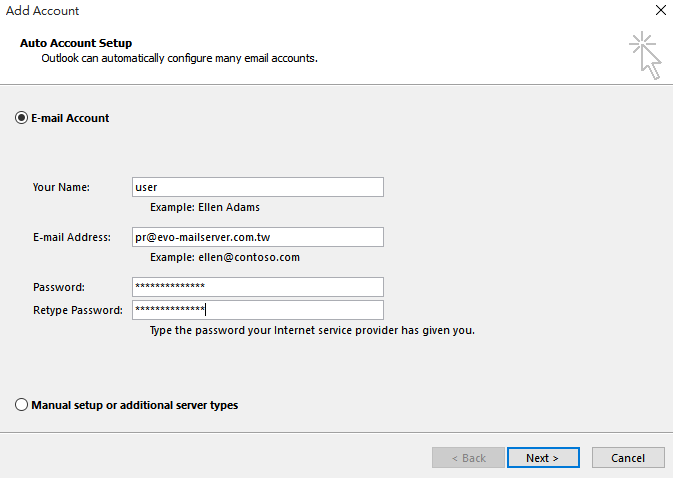Click the Retype Password label
Image resolution: width=673 pixels, height=478 pixels.
(78, 310)
